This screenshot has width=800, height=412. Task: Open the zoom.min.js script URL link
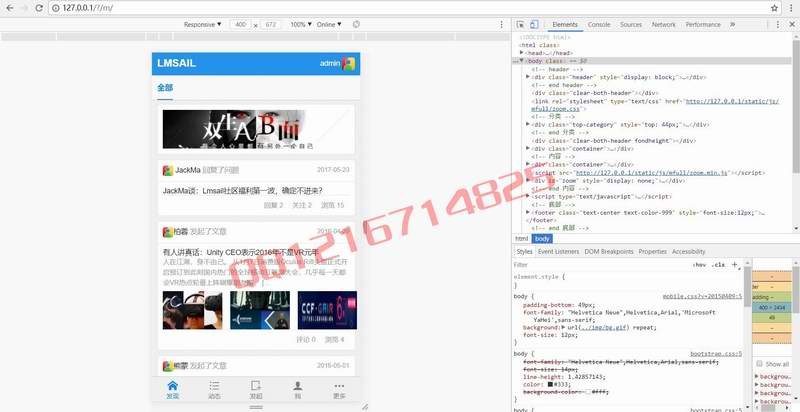pos(652,172)
